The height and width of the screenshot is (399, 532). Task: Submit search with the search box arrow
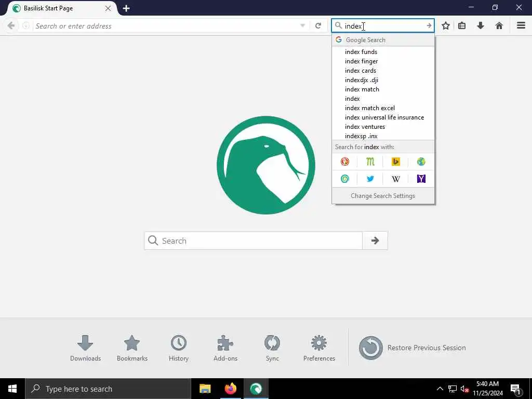pos(429,26)
